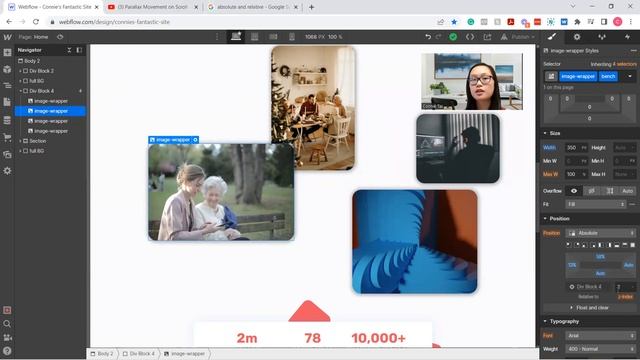This screenshot has height=360, width=640.
Task: Open the selector states icon left of image-wrapper class
Action: pos(551,76)
